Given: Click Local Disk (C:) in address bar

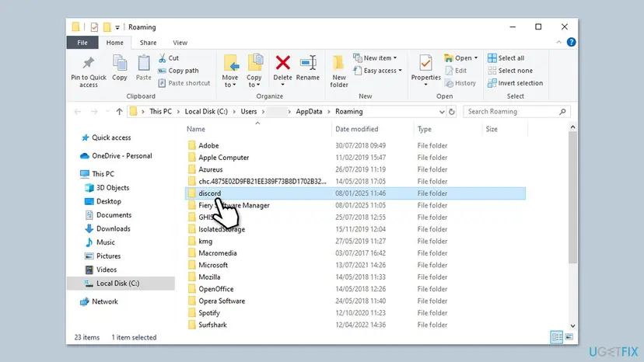Looking at the screenshot, I should (x=206, y=112).
